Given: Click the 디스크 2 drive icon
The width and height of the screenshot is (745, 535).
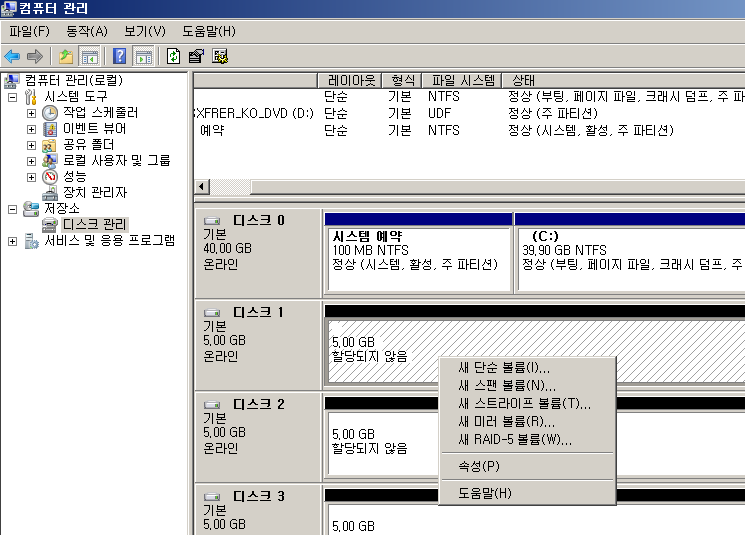Looking at the screenshot, I should click(212, 405).
